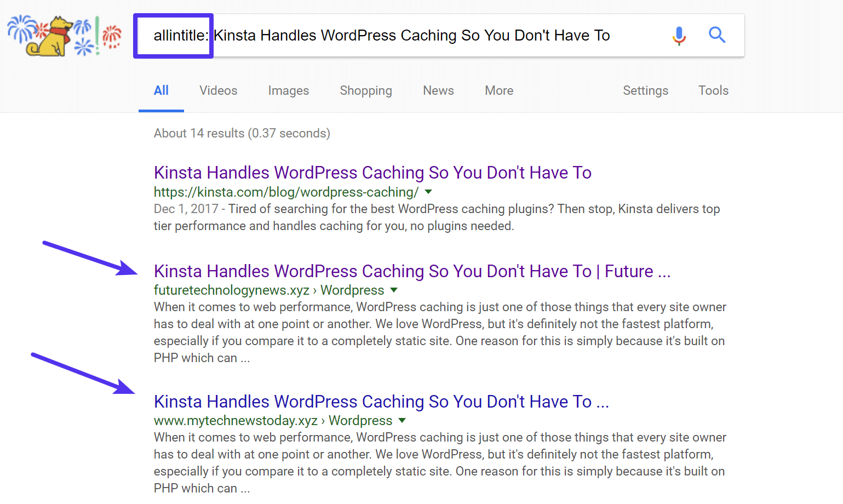This screenshot has height=504, width=843.
Task: Open Videos search results
Action: click(218, 90)
